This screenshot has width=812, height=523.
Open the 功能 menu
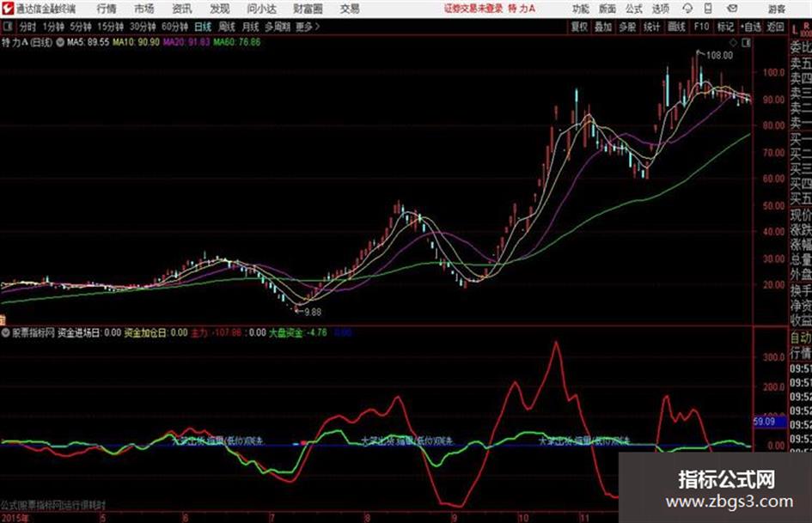(x=581, y=9)
